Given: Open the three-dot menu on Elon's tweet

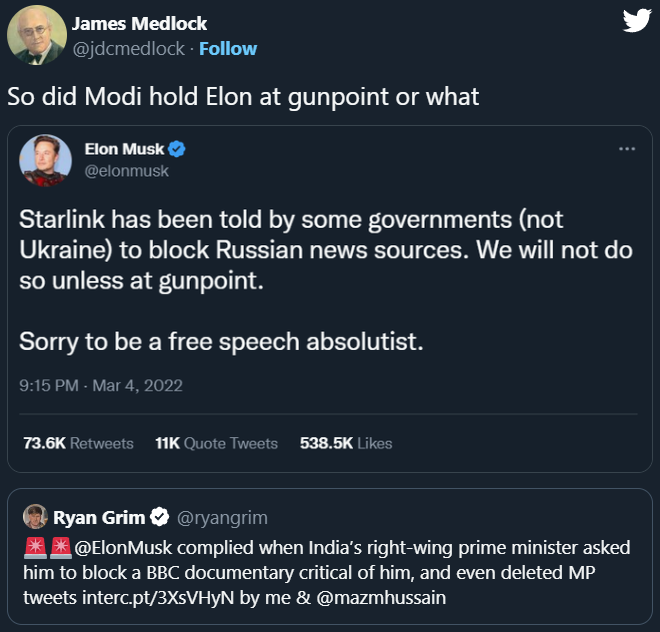Looking at the screenshot, I should (627, 149).
